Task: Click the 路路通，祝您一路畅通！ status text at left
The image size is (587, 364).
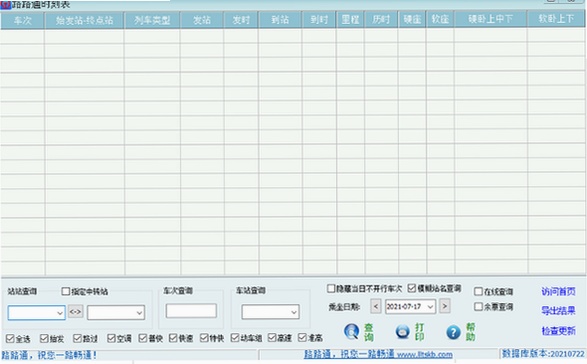Action: point(49,355)
